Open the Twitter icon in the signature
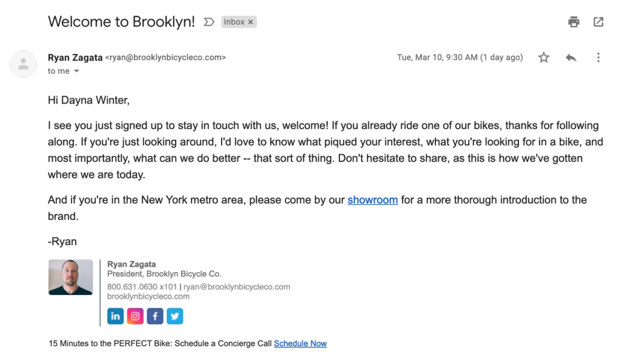632x364 pixels. tap(175, 316)
